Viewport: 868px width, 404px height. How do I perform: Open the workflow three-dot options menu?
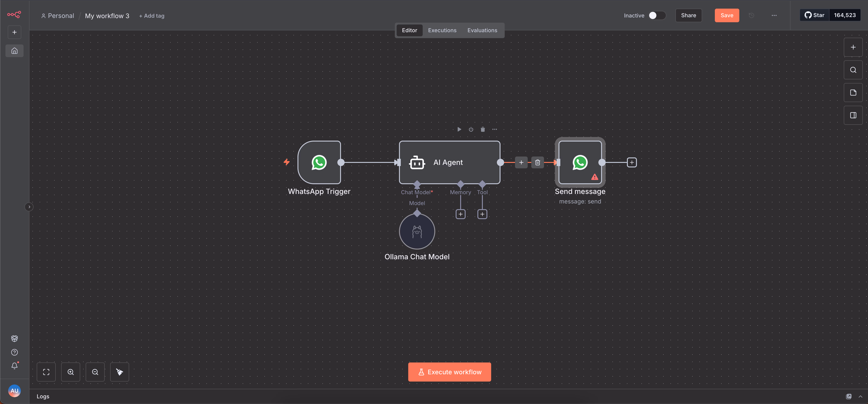774,15
